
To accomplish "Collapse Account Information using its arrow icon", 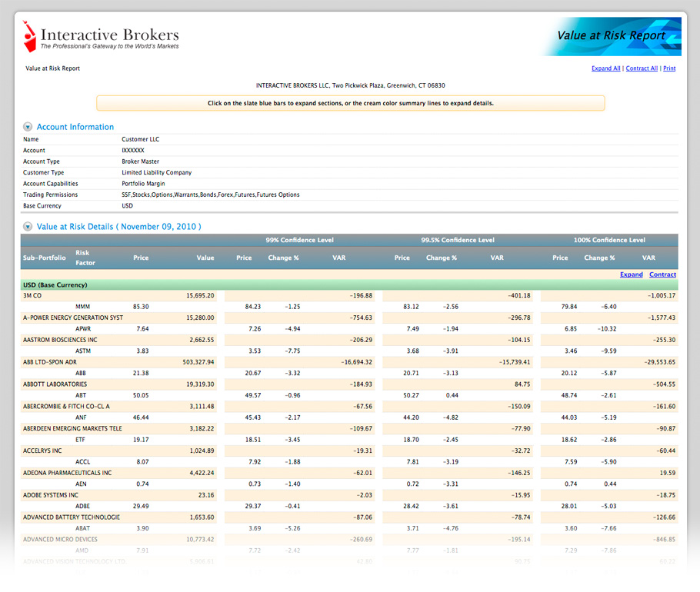I will tap(28, 127).
